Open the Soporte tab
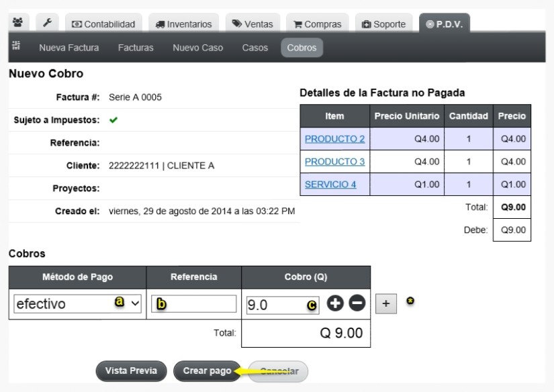Screen dimensions: 554x392 (x=383, y=24)
